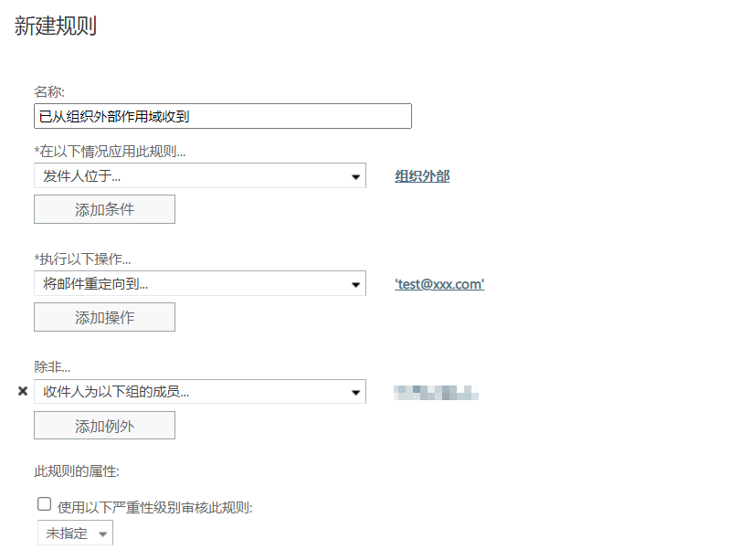The width and height of the screenshot is (750, 560).
Task: Click the arrow on the 将邮件重定向到... combo box
Action: 355,285
